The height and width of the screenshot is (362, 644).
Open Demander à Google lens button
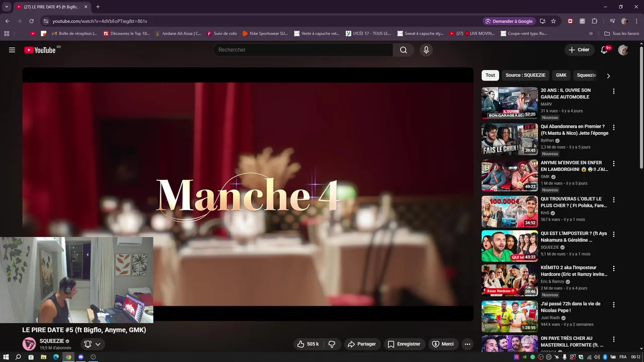click(509, 21)
